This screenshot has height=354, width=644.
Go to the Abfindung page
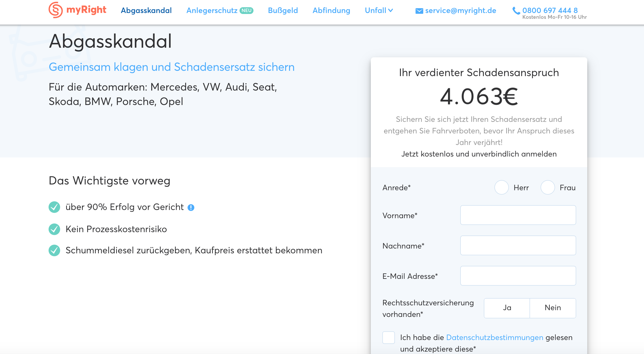[331, 11]
